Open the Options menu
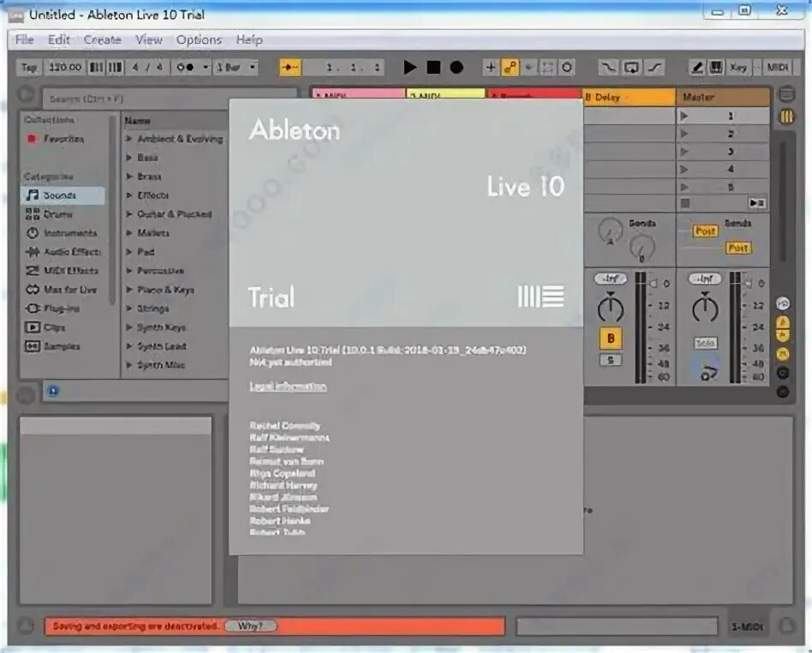The image size is (812, 653). 199,40
